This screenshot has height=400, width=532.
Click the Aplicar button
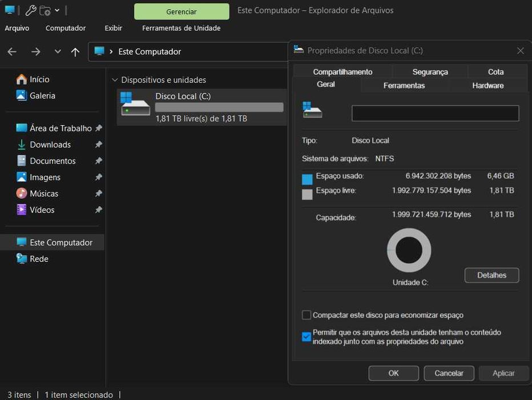click(503, 373)
